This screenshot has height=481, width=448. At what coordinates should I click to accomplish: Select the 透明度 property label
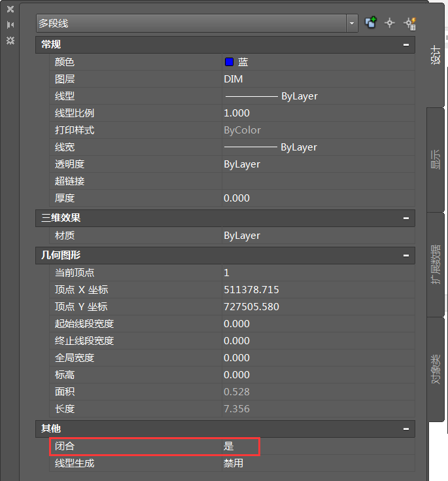click(69, 164)
